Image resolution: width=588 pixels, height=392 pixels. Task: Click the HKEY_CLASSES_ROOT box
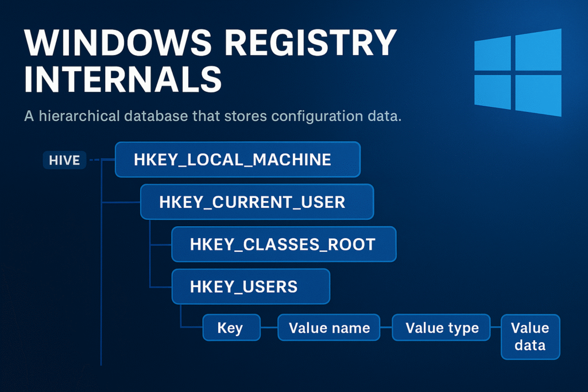pos(284,244)
